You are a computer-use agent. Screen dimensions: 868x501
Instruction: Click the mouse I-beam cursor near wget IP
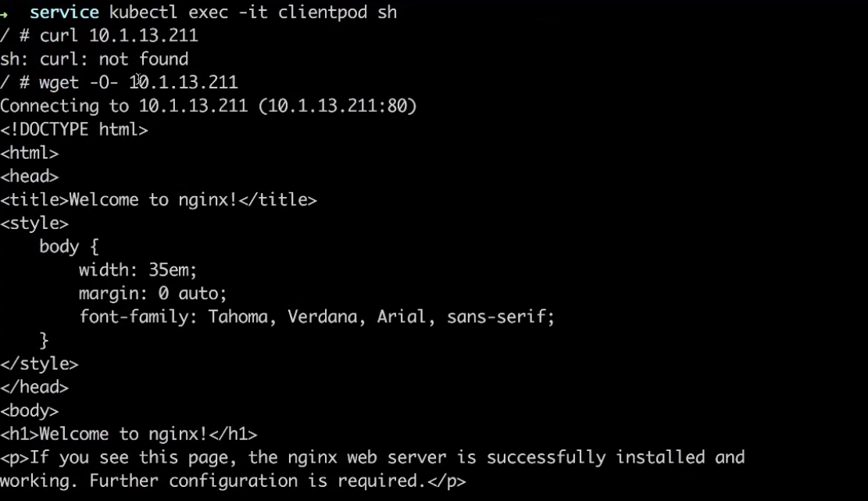(138, 78)
